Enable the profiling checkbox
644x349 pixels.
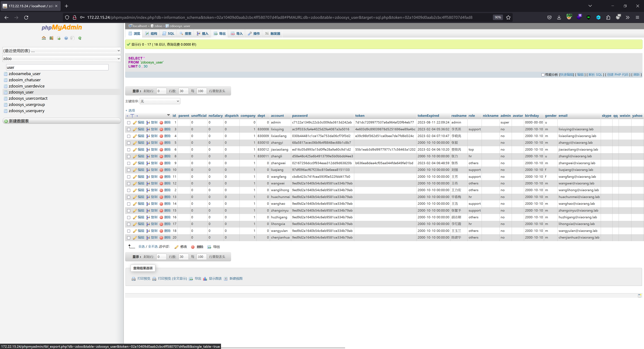543,75
